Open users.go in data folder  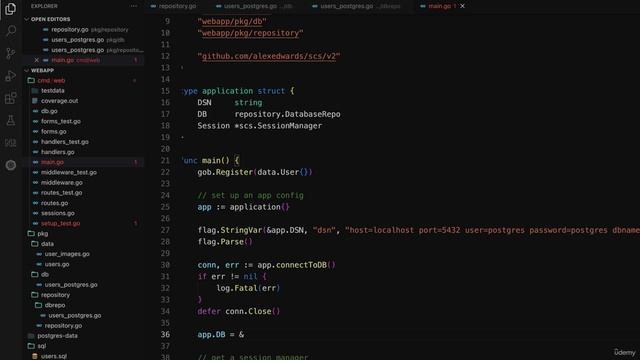click(57, 264)
